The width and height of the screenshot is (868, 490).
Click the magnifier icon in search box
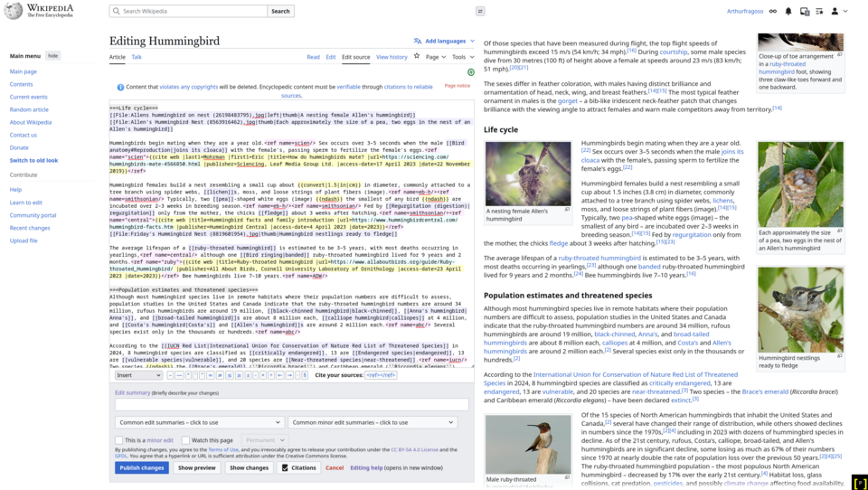(117, 11)
